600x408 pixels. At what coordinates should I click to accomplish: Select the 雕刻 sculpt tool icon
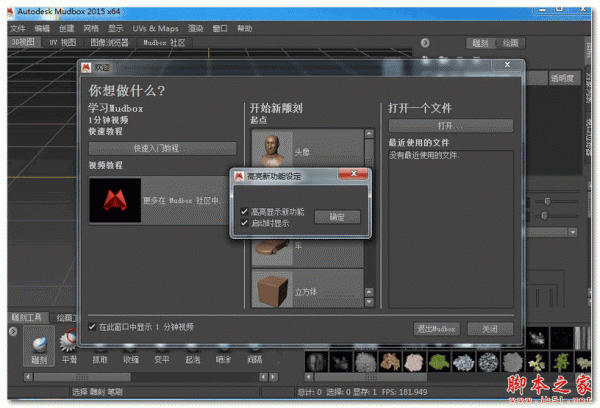click(x=39, y=345)
